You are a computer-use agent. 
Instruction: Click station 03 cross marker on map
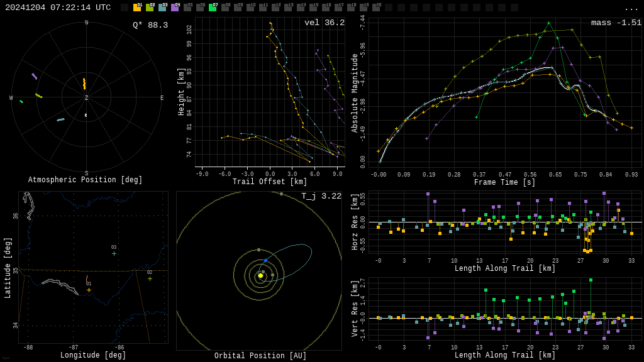[114, 253]
